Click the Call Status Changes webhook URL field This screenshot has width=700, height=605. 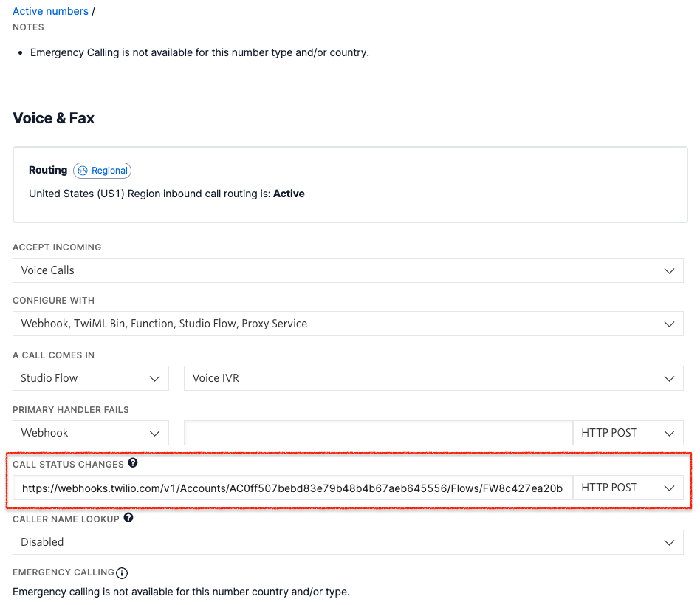[x=292, y=488]
